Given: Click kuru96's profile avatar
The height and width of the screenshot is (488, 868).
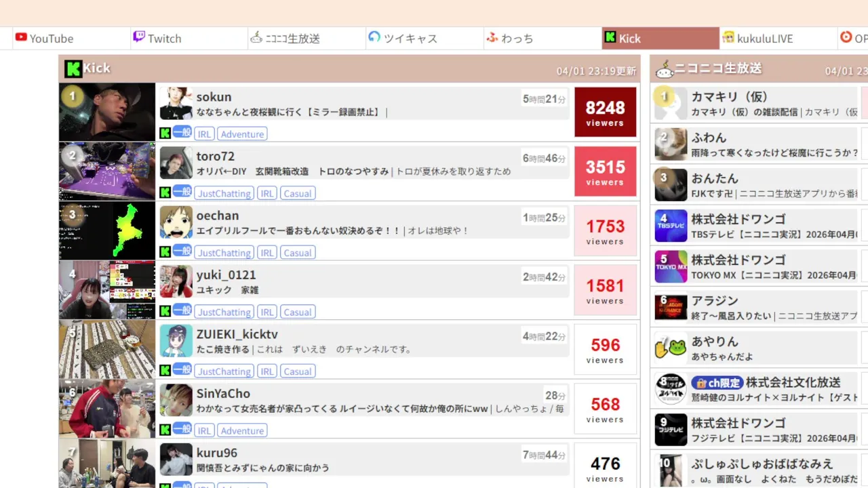Looking at the screenshot, I should coord(176,460).
